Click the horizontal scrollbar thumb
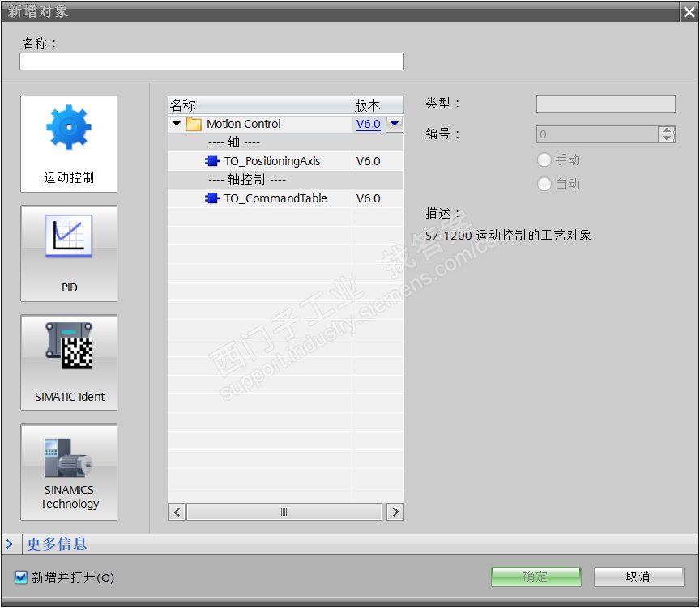Viewport: 700px width, 608px height. pos(284,512)
